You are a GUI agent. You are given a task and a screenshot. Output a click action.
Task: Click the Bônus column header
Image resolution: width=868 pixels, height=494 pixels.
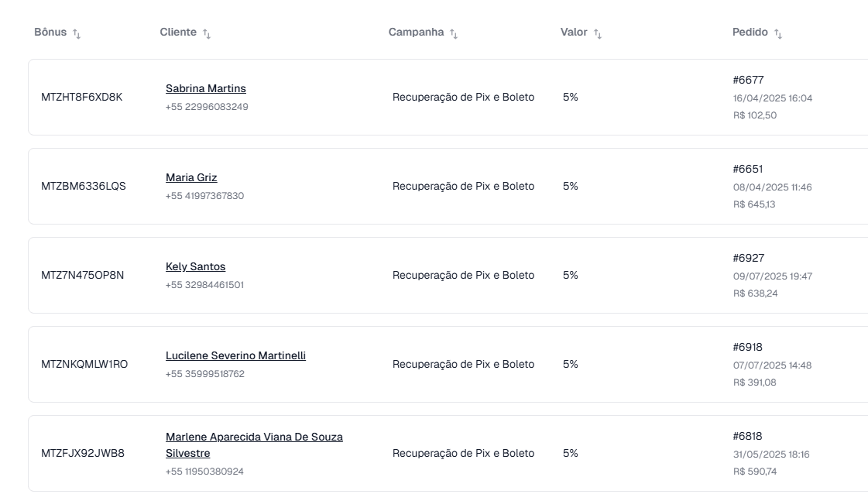point(50,32)
